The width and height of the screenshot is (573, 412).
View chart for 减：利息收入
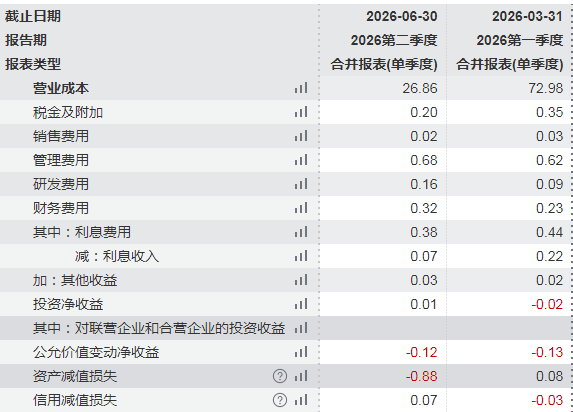[301, 256]
